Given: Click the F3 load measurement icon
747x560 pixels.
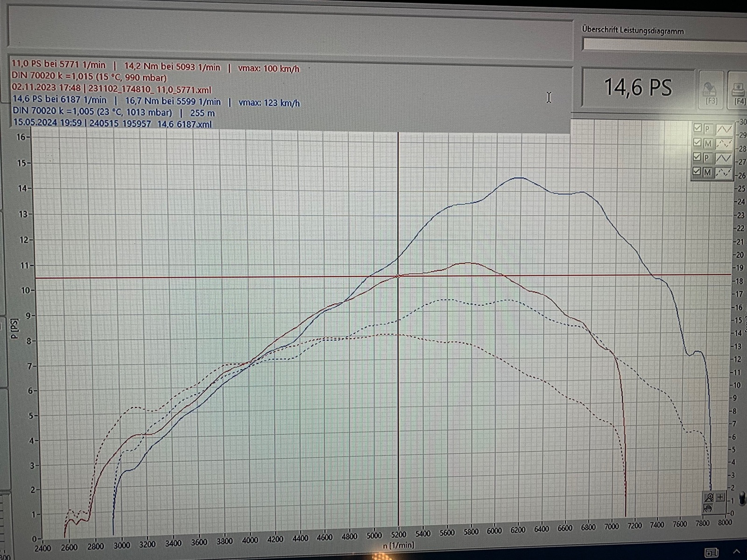Looking at the screenshot, I should coord(710,91).
